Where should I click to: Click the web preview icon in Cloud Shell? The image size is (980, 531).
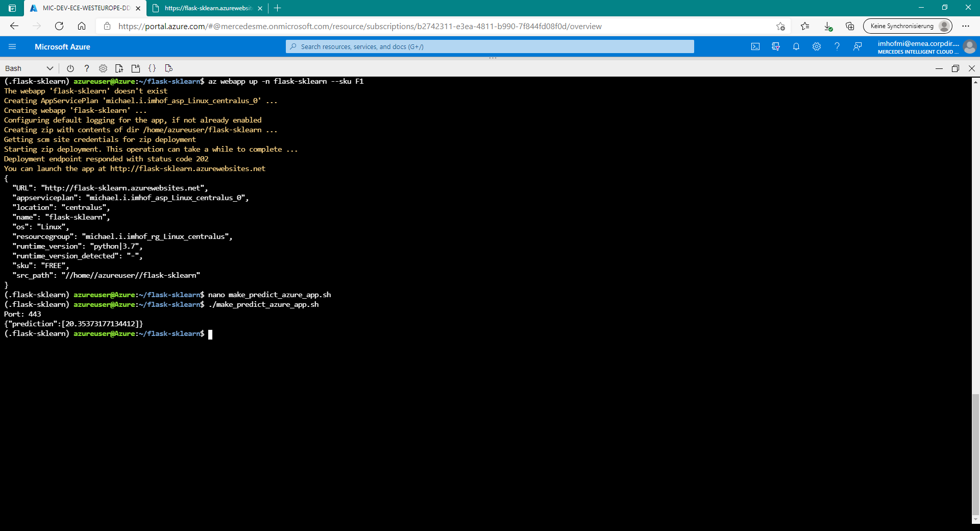coord(168,68)
